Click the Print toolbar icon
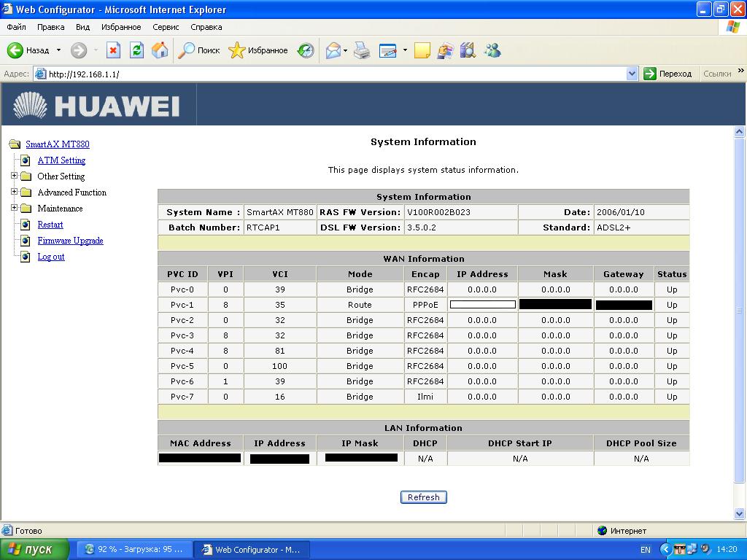 click(x=362, y=50)
